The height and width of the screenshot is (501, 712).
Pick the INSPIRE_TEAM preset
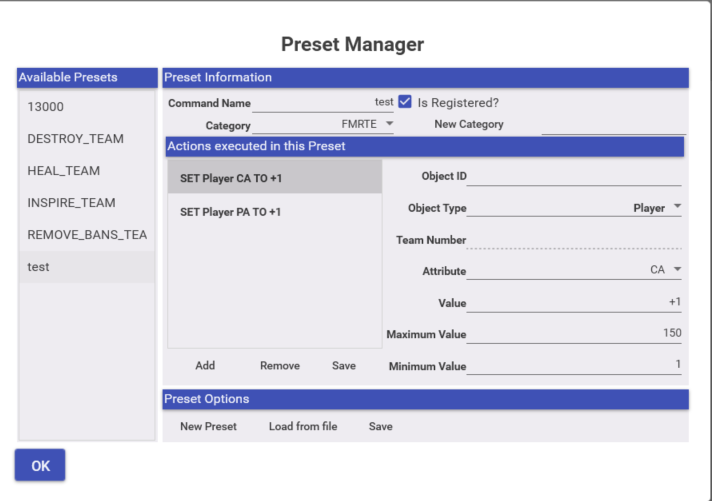pyautogui.click(x=87, y=203)
